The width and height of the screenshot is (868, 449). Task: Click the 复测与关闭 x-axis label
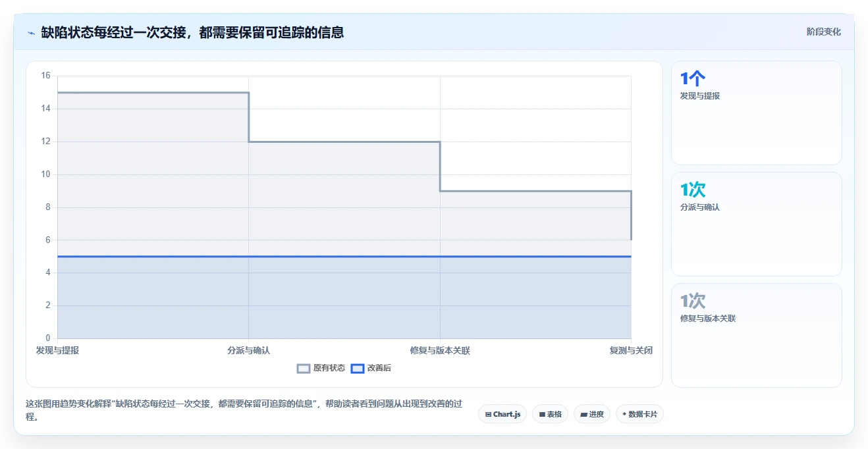631,350
